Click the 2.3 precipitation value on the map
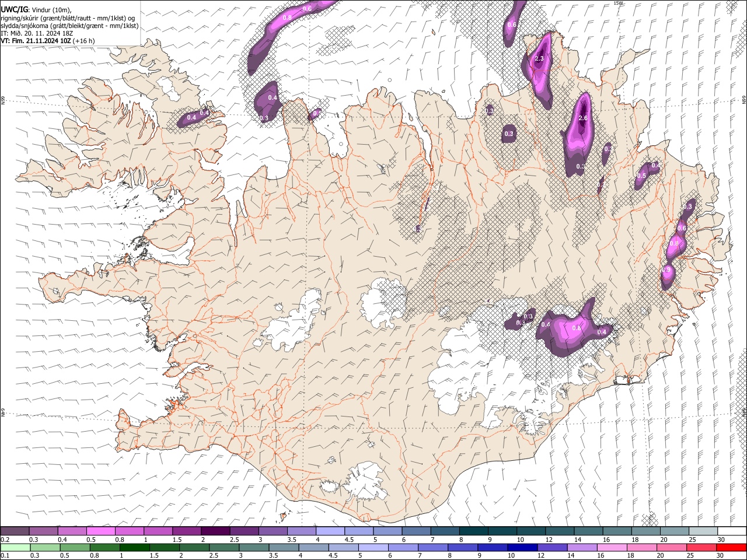 point(539,59)
